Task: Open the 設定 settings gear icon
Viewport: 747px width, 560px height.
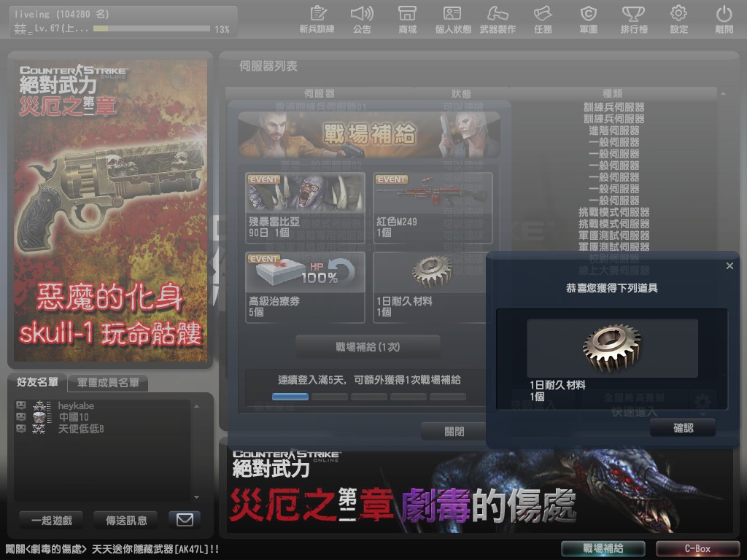Action: (679, 20)
